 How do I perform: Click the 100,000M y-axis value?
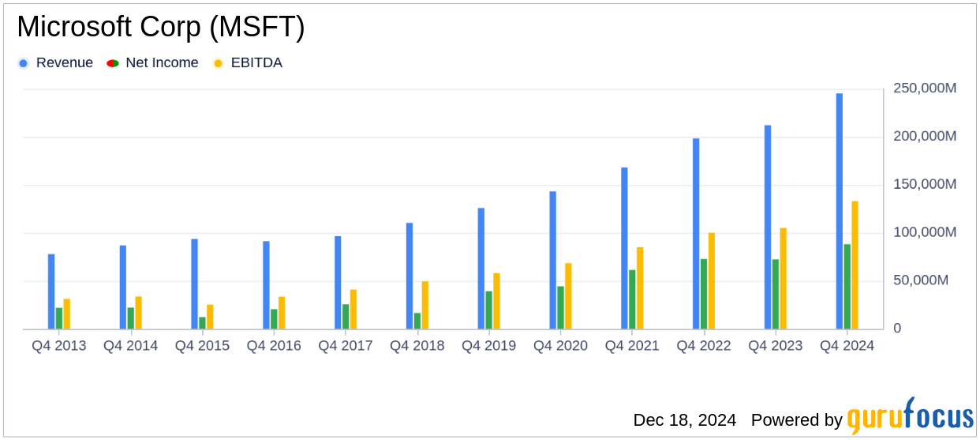[x=925, y=232]
